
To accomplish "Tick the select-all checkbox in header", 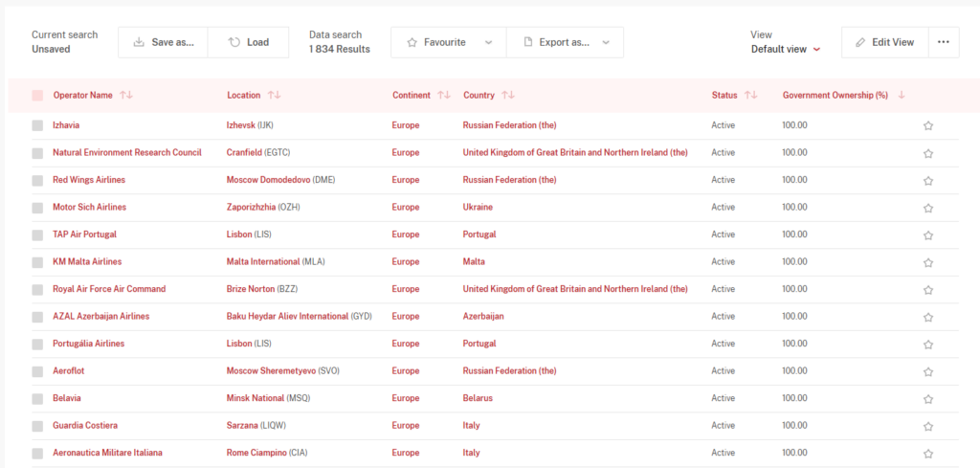I will point(37,96).
